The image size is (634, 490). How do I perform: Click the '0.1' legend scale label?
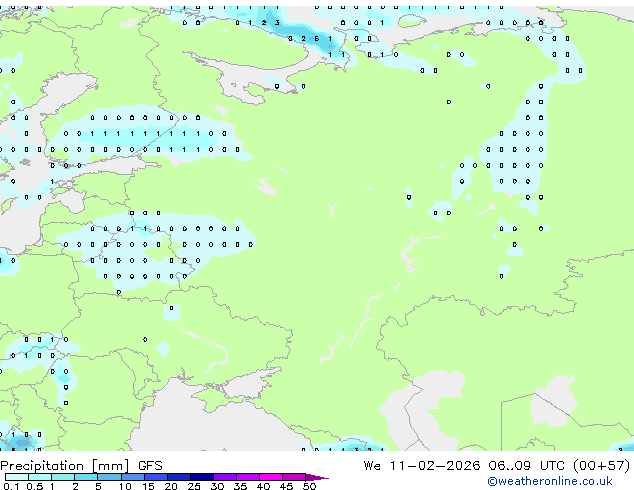coord(11,486)
